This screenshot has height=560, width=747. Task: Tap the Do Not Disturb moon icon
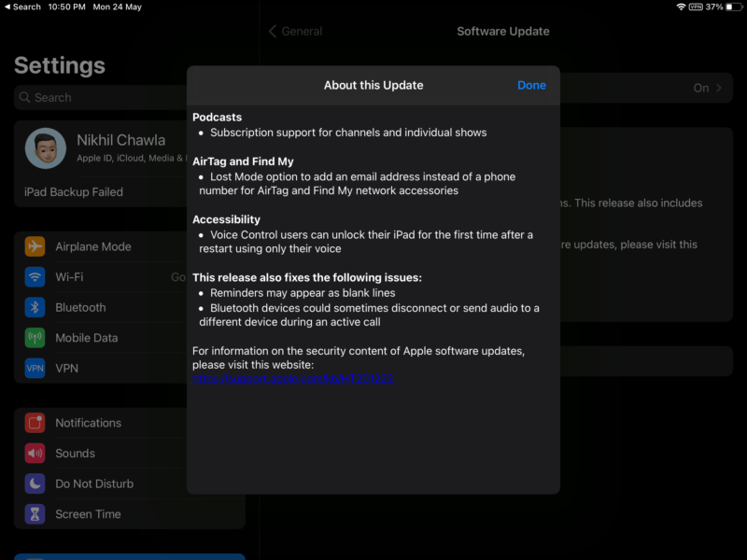point(35,483)
